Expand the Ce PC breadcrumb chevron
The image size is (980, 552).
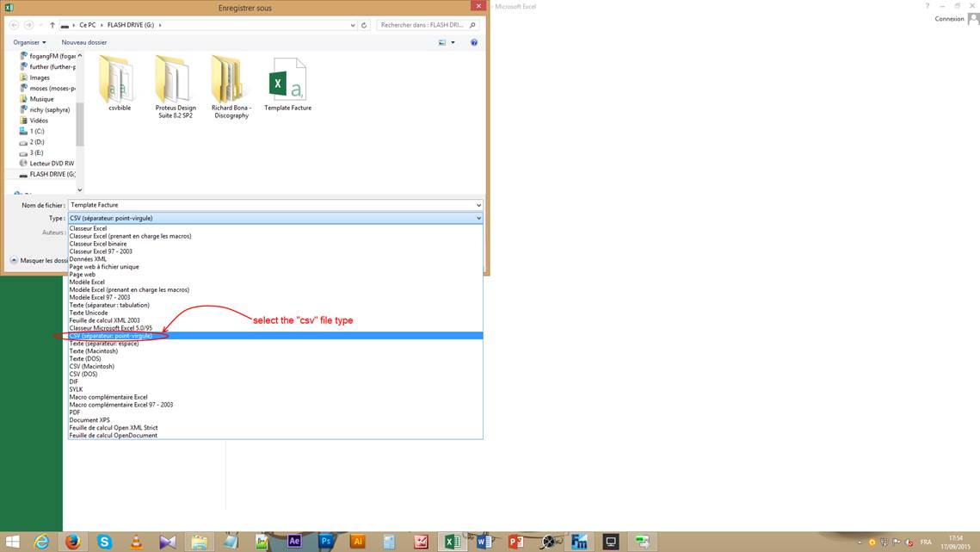pyautogui.click(x=102, y=25)
